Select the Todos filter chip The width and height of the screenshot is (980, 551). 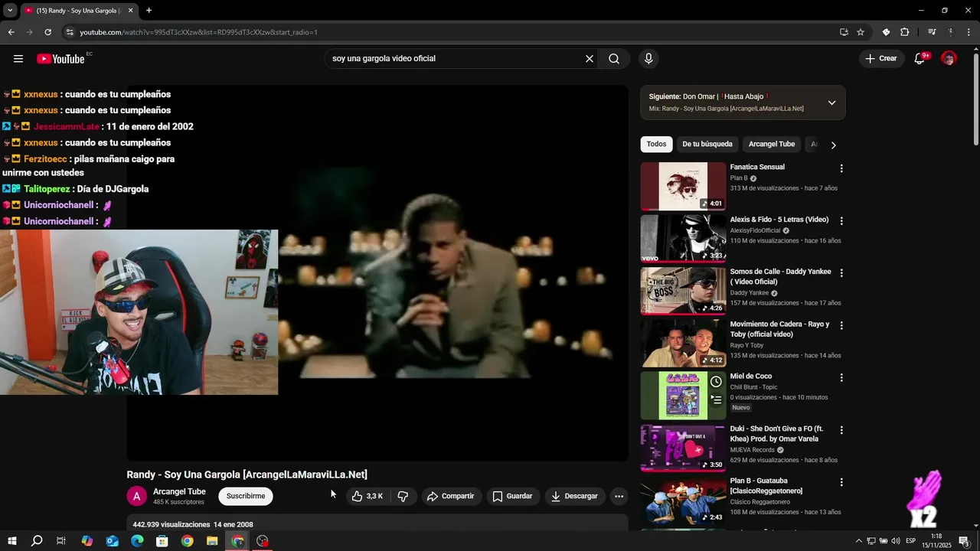pos(656,144)
